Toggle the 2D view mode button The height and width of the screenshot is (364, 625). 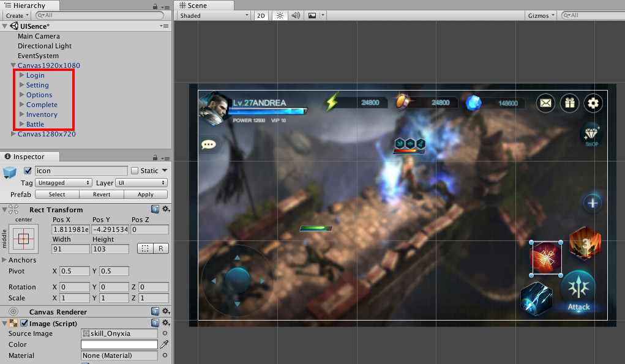tap(261, 15)
